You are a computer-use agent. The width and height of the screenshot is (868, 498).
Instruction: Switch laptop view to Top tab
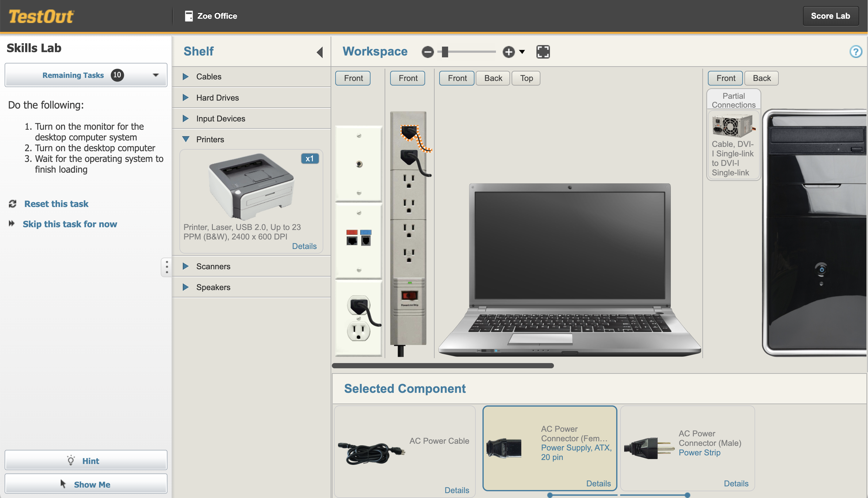click(x=526, y=78)
